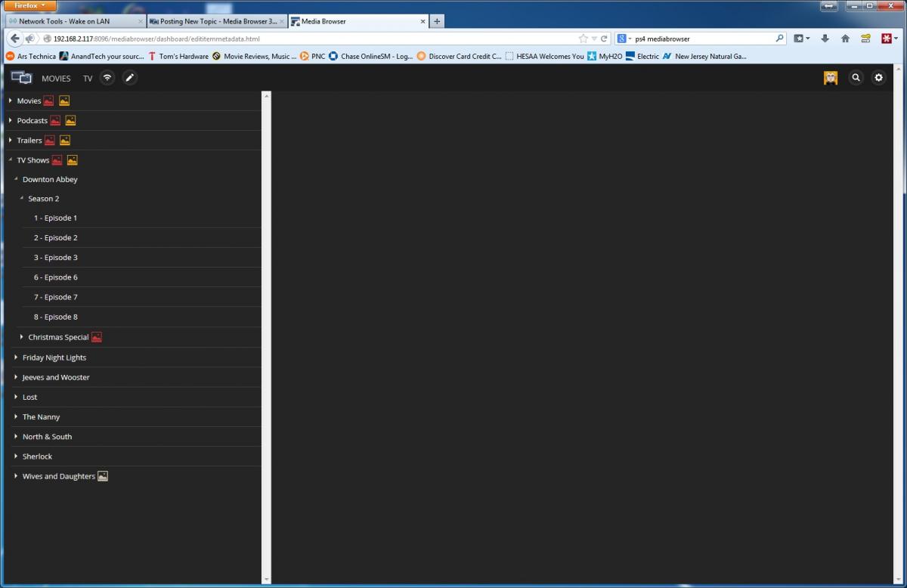
Task: Expand the Movies tree node
Action: (11, 101)
